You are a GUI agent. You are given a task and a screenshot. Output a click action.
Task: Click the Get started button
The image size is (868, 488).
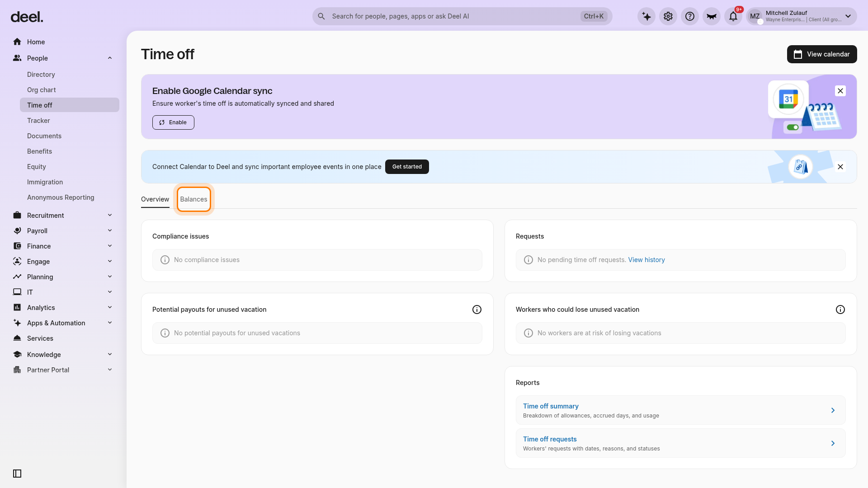click(x=407, y=167)
